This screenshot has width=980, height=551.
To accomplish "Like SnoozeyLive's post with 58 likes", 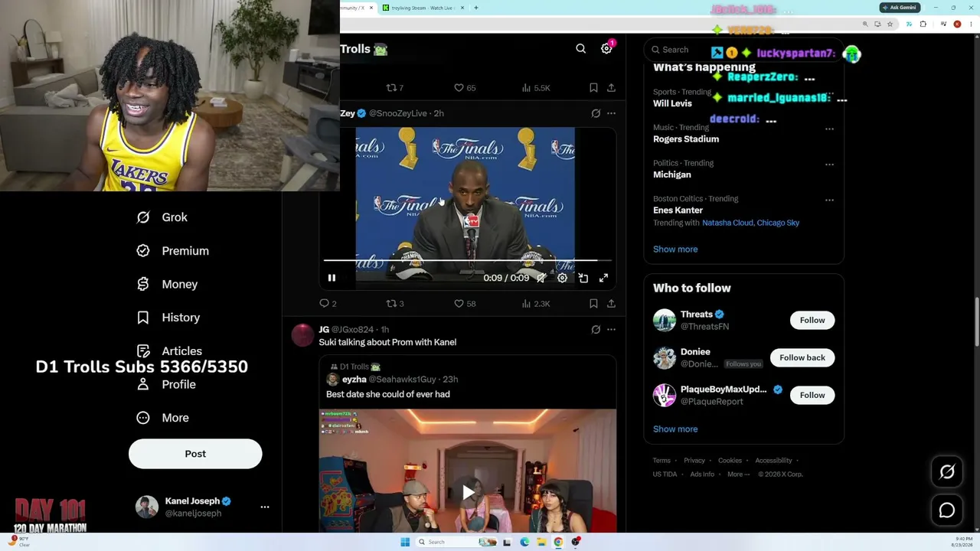I will tap(465, 304).
